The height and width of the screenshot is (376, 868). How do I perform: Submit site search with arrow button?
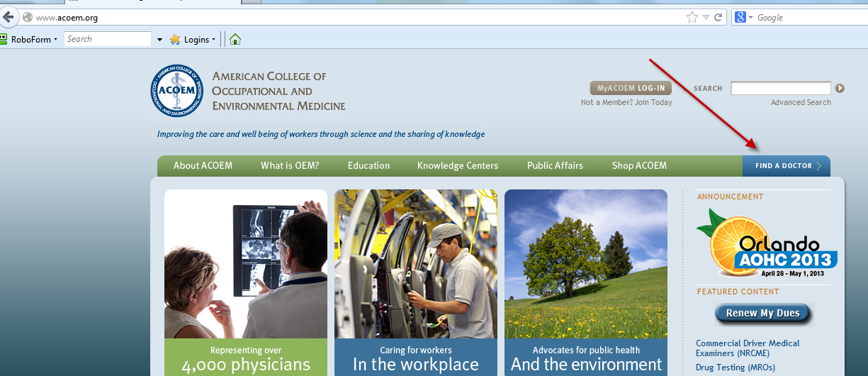click(x=840, y=88)
